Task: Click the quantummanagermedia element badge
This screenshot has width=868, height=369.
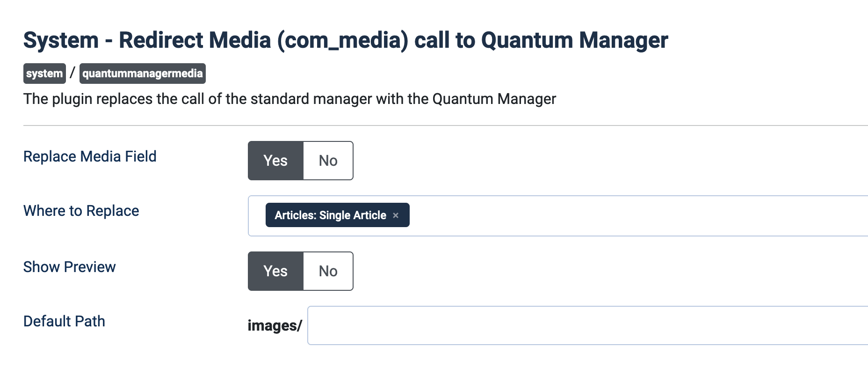Action: 142,74
